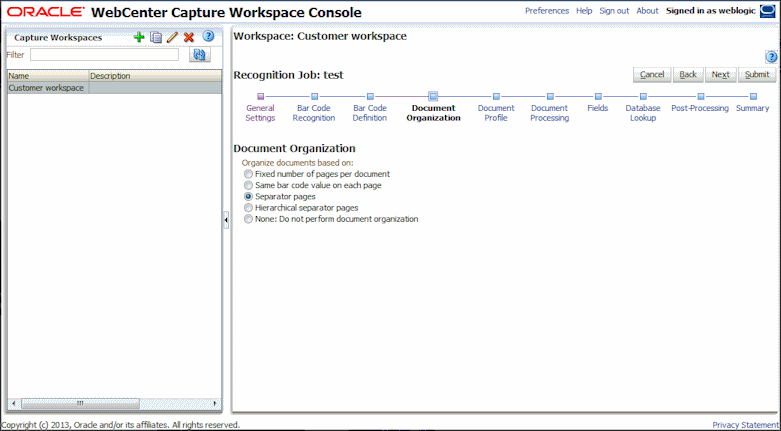The height and width of the screenshot is (431, 781).
Task: Select Fixed number of pages per document
Action: pos(248,174)
